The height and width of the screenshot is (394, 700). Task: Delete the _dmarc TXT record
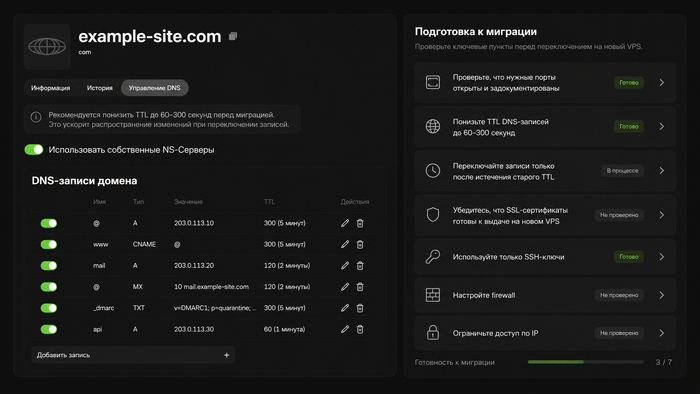pyautogui.click(x=360, y=308)
